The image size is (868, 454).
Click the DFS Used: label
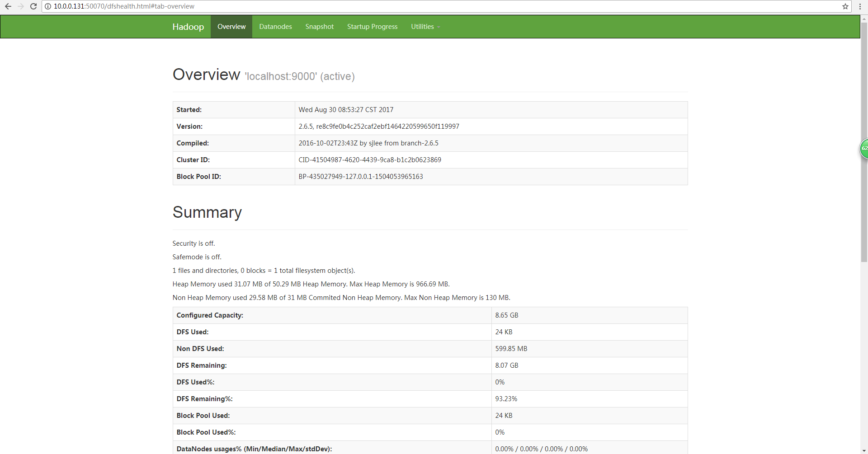click(x=193, y=332)
